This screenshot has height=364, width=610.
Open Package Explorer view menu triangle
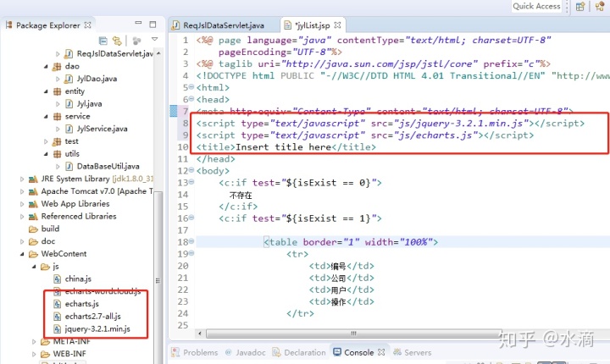click(154, 39)
